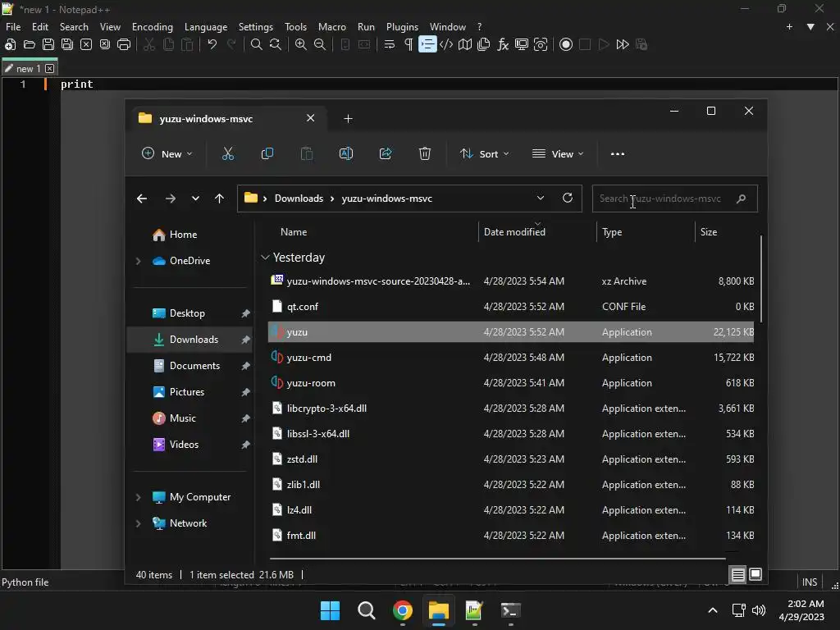Toggle the highlighted indent guide button
This screenshot has width=840, height=630.
(427, 44)
